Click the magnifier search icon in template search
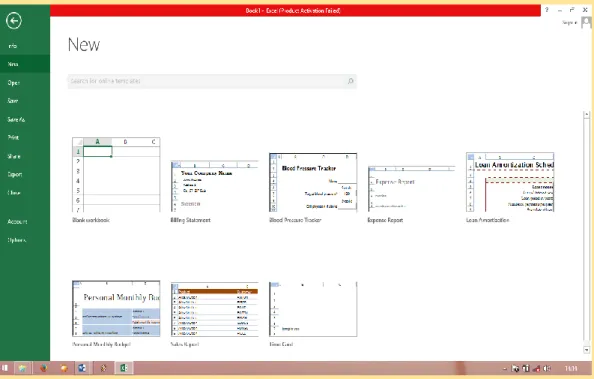 click(350, 81)
